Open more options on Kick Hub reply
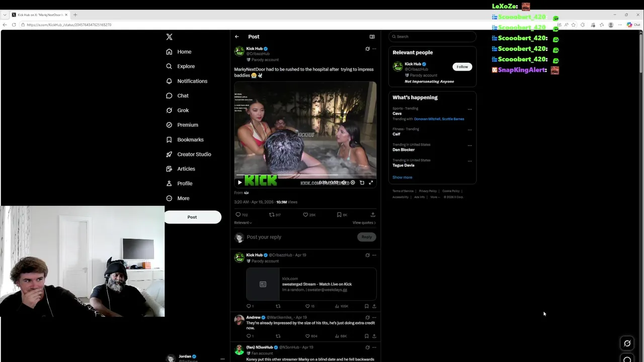 pos(374,255)
